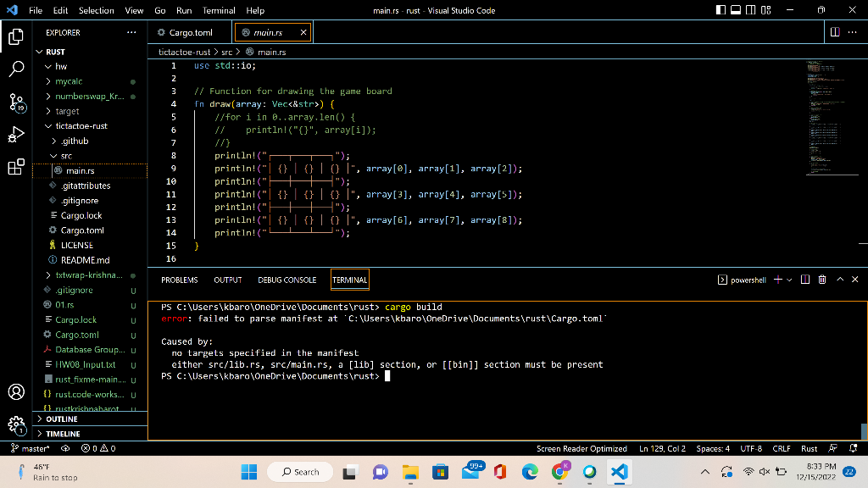Select the Run and Debug icon
This screenshot has width=868, height=488.
tap(17, 134)
